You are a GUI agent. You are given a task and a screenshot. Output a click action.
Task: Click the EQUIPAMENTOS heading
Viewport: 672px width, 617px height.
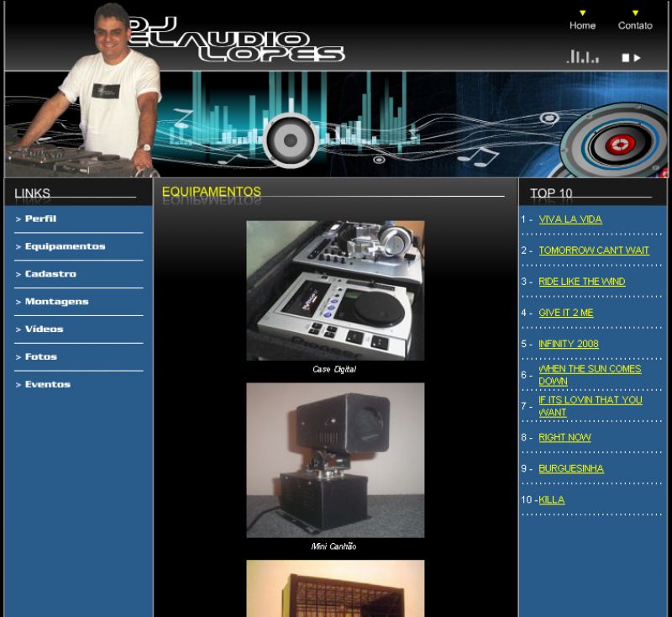point(212,192)
